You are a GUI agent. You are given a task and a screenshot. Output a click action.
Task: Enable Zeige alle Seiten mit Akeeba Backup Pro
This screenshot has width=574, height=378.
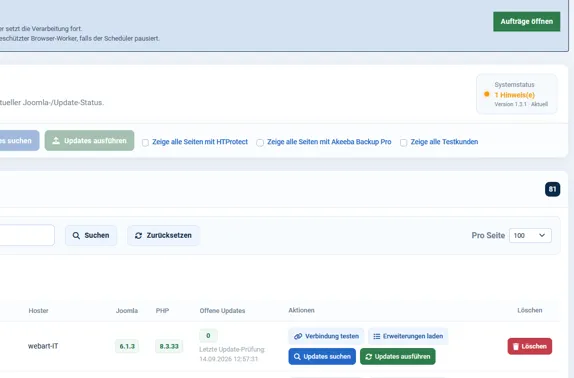pos(260,142)
